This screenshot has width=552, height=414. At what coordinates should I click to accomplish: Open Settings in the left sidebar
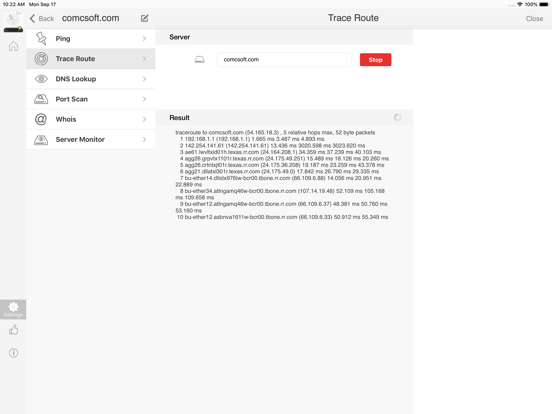(13, 309)
